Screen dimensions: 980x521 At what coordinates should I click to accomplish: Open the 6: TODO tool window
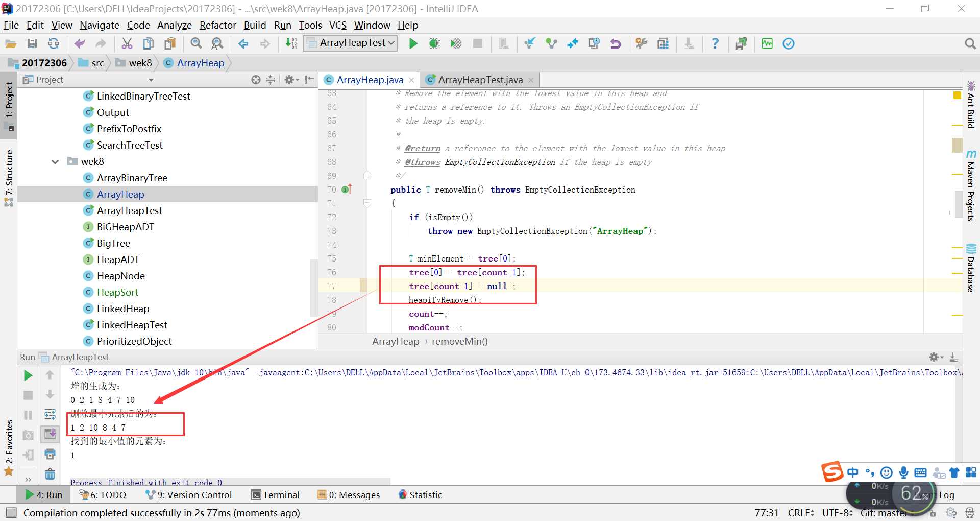[x=102, y=494]
